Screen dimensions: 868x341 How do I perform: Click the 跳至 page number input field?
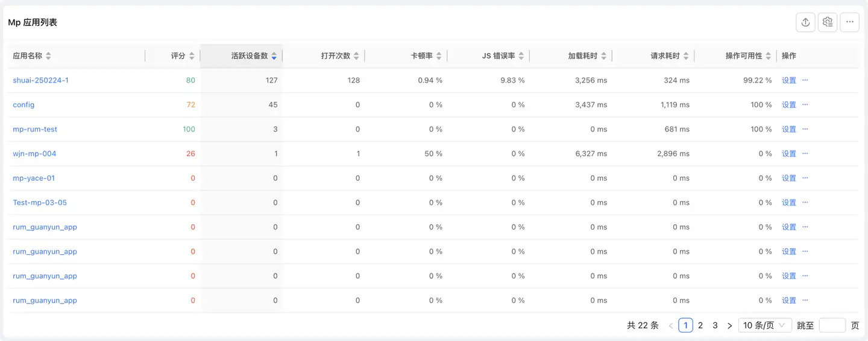click(x=832, y=325)
